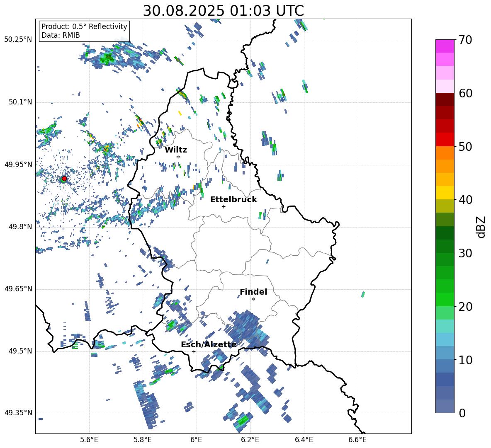
Task: Click the 5.8°E longitude label
Action: tap(143, 440)
